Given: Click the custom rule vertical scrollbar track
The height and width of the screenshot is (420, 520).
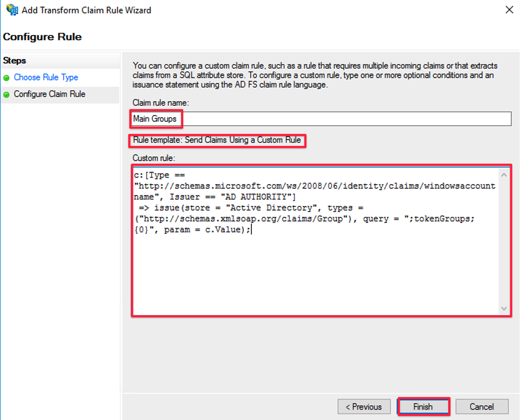Looking at the screenshot, I should pos(504,240).
